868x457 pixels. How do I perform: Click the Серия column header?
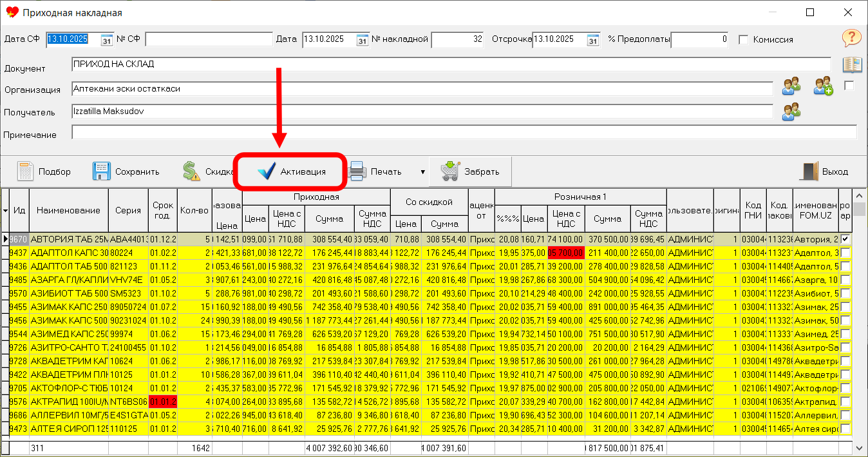coord(128,210)
